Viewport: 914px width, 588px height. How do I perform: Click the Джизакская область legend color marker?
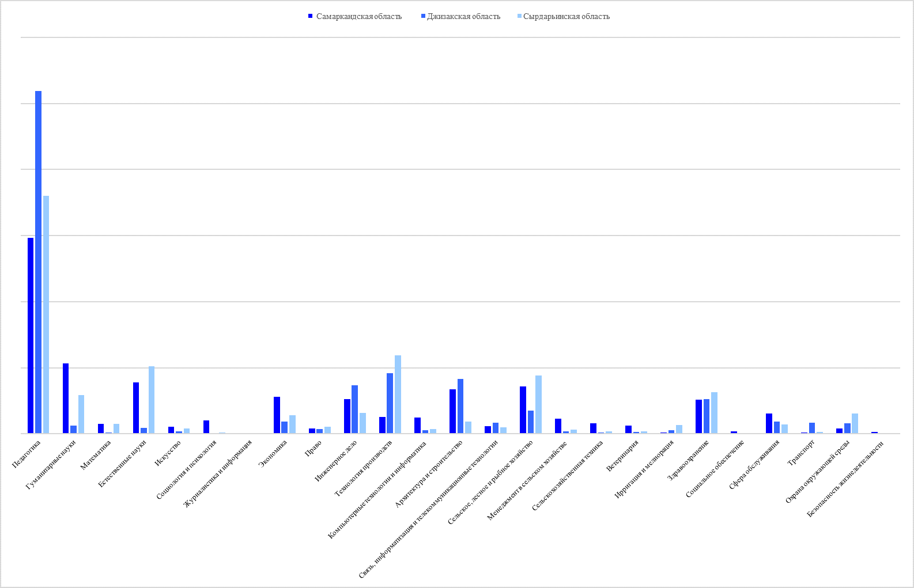422,17
